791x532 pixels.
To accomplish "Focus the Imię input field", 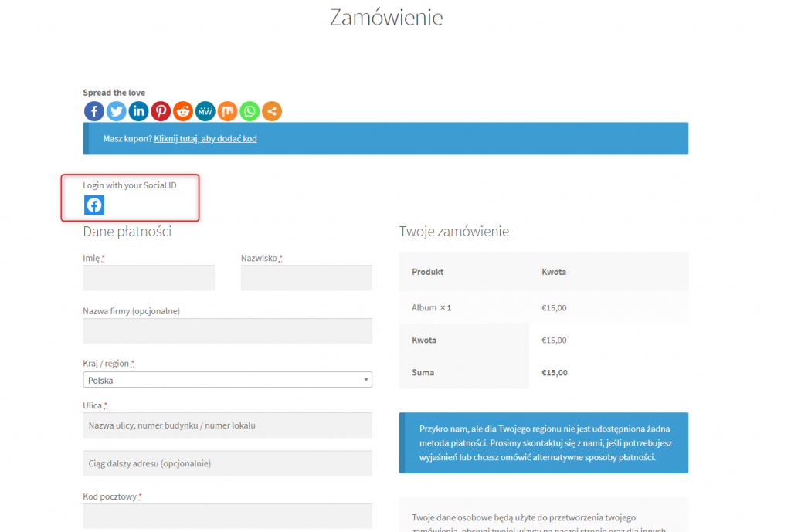I will (x=148, y=278).
